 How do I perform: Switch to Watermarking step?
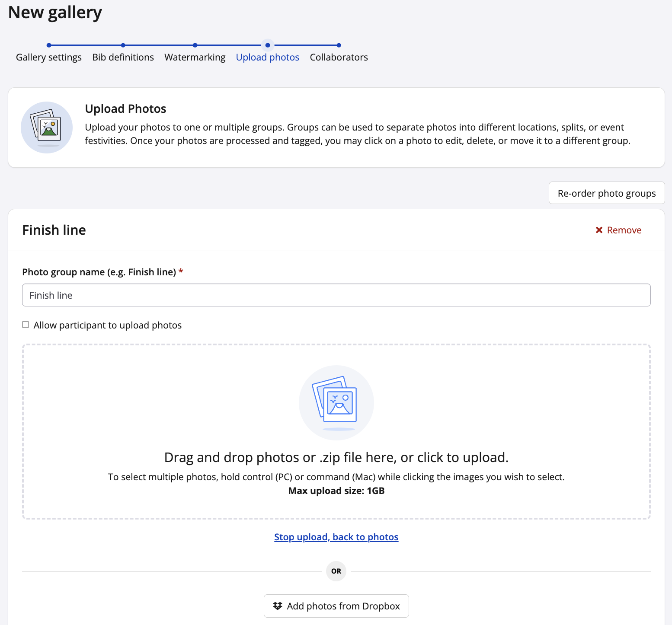tap(195, 57)
